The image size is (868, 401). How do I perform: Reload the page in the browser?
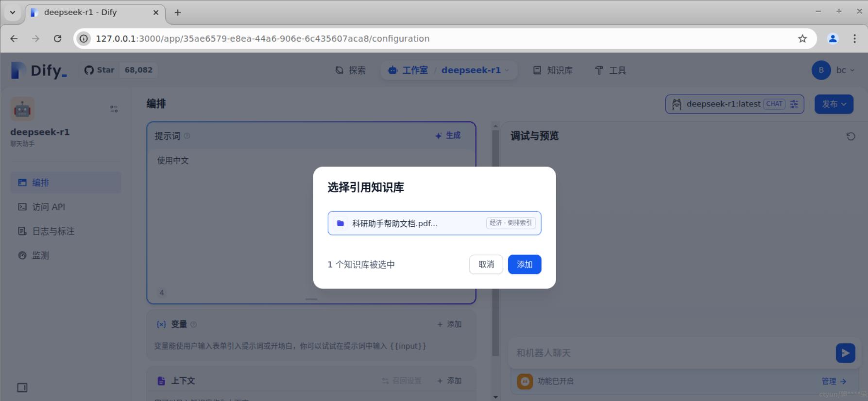(x=57, y=38)
